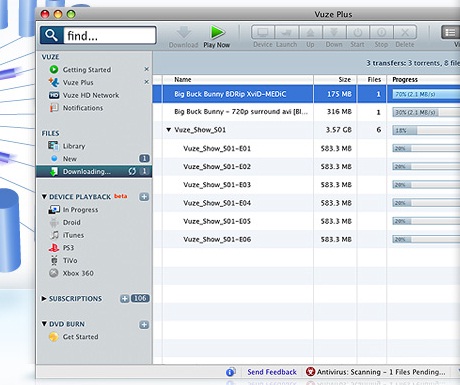
Task: Click the Device toolbar icon
Action: [263, 33]
